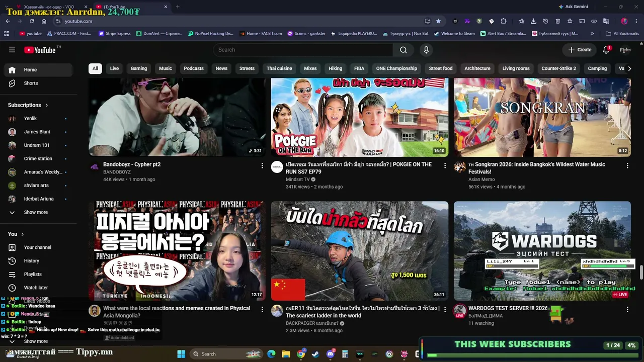Select the Podcasts filter chip
Image resolution: width=644 pixels, height=362 pixels.
coord(194,68)
